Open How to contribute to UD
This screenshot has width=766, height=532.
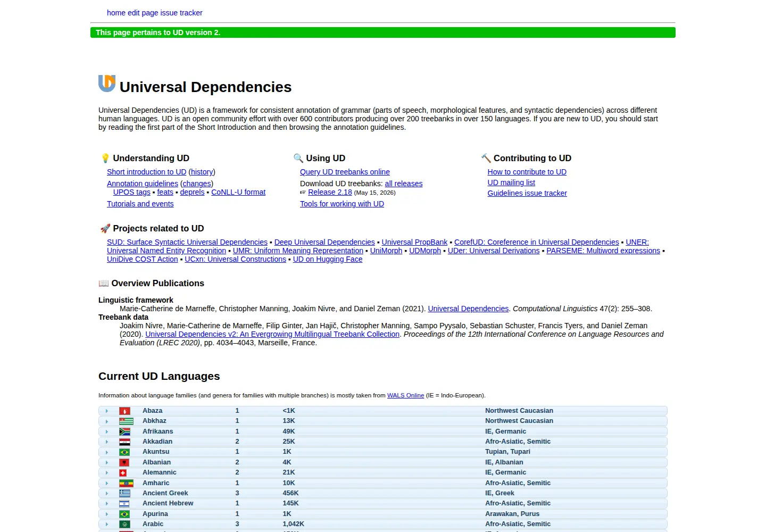[527, 172]
